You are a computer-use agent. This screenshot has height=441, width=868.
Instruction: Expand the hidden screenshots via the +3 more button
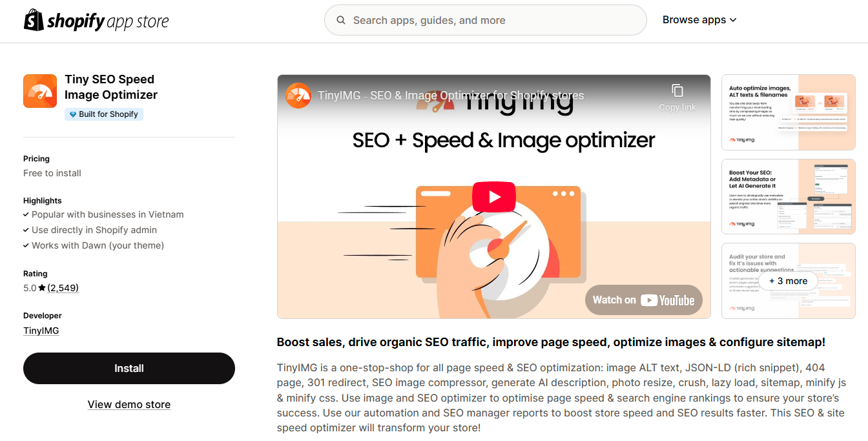788,281
